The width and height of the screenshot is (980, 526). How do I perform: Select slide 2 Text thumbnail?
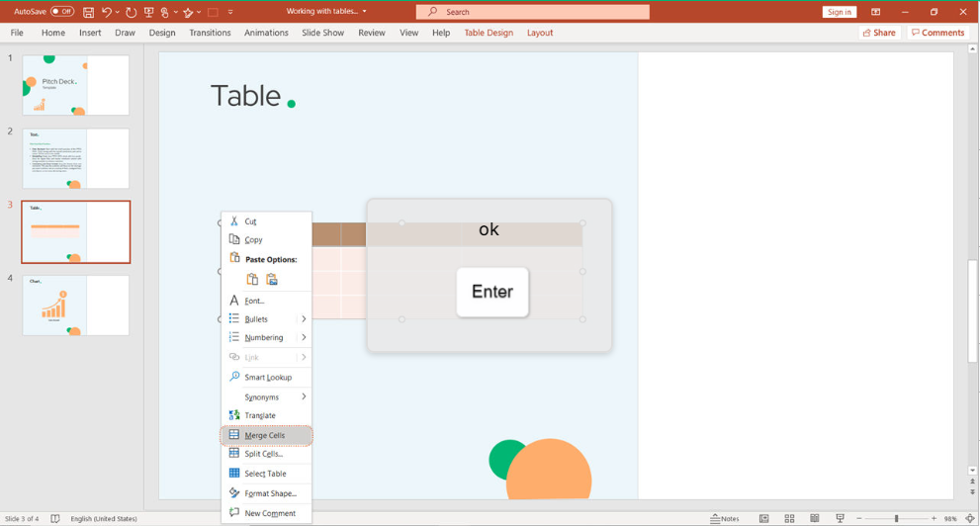[75, 158]
